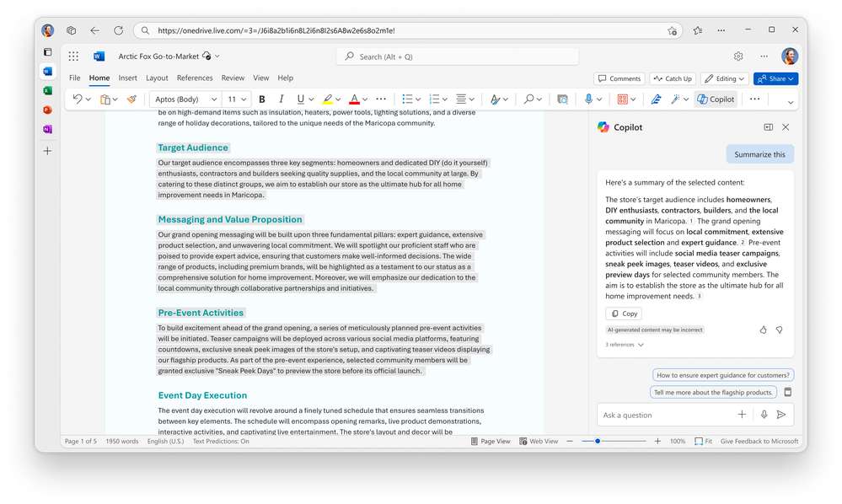This screenshot has height=504, width=842.
Task: Open the Designer wand icon
Action: [x=675, y=99]
